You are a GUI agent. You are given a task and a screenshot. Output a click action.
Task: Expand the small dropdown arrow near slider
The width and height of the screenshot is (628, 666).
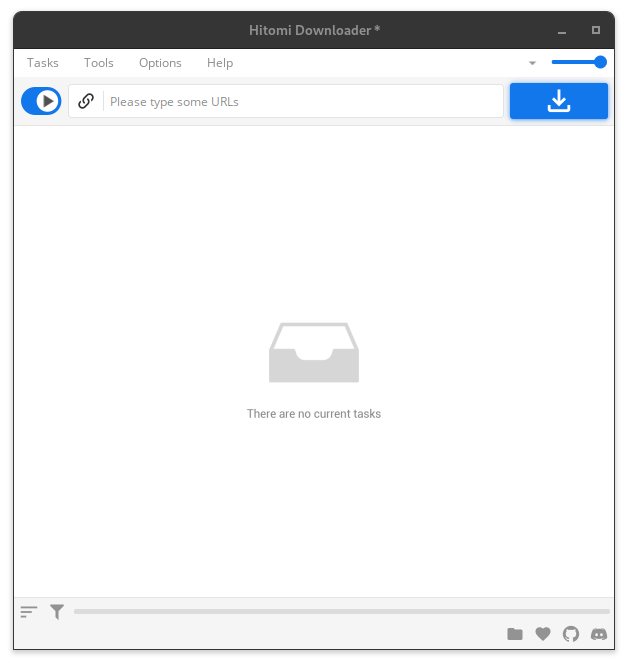point(532,63)
